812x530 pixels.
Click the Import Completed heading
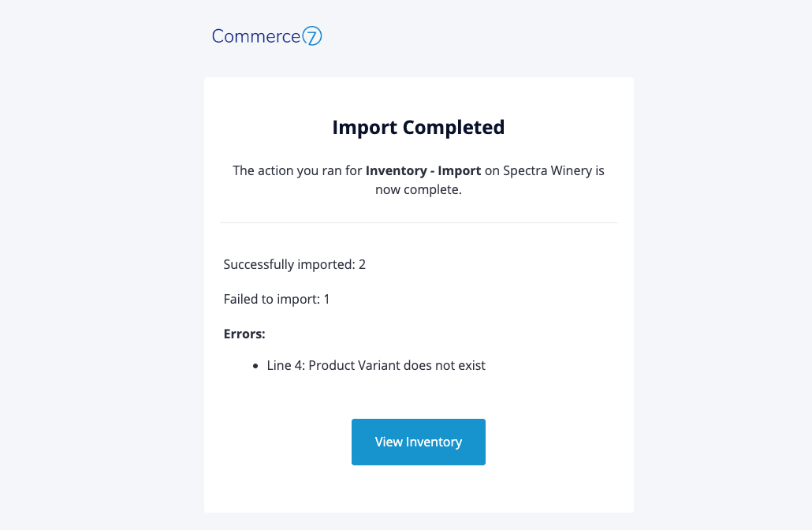(418, 127)
